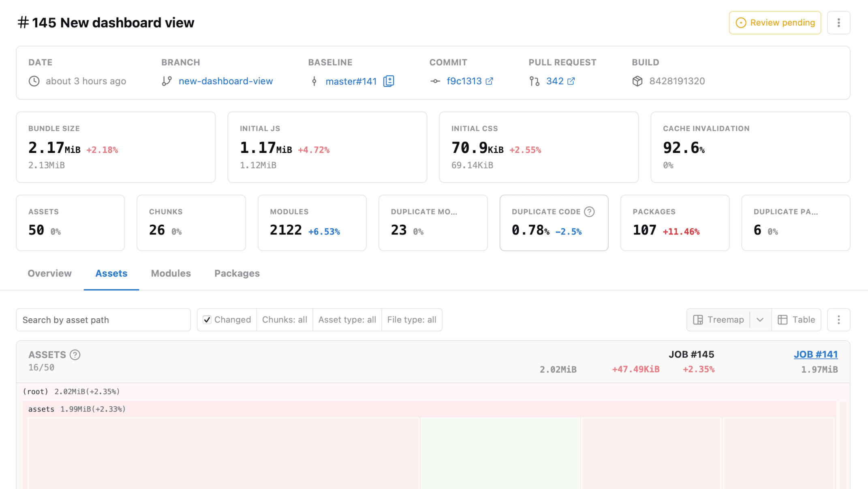The image size is (868, 489).
Task: Click the baseline compare icon next to master#141
Action: (389, 81)
